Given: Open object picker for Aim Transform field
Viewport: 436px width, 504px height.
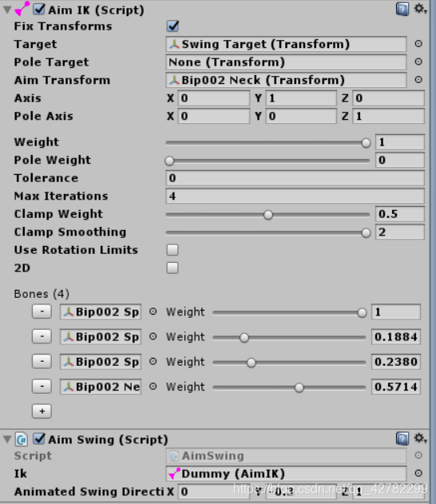Looking at the screenshot, I should [418, 80].
